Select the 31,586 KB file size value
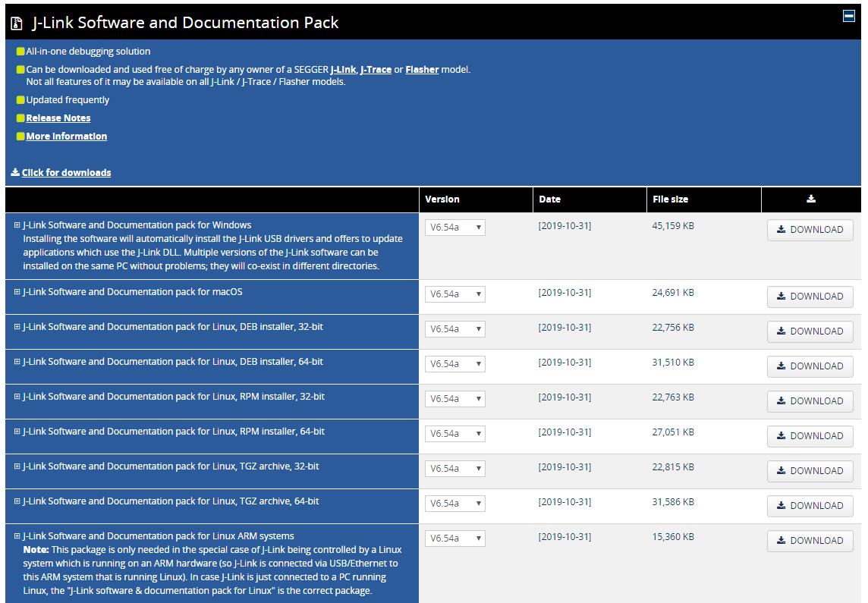Viewport: 868px width, 603px height. 673,502
